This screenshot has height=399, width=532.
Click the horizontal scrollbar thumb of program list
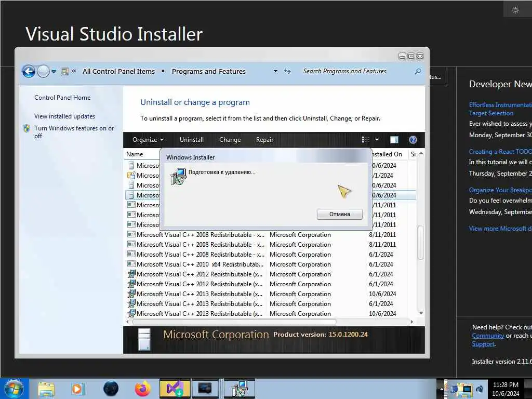click(234, 322)
